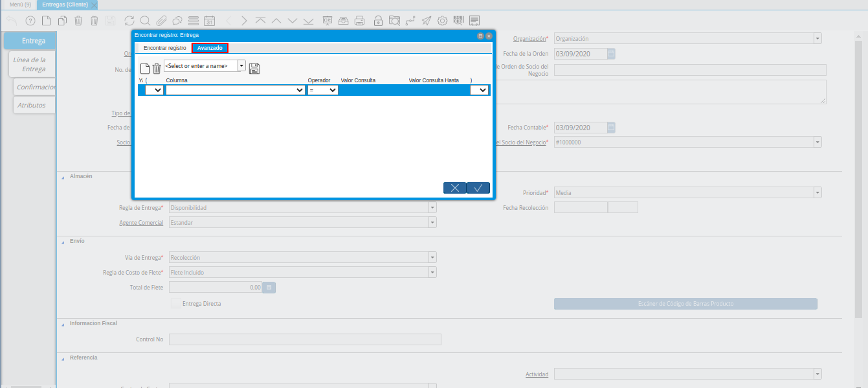The width and height of the screenshot is (868, 388).
Task: Click the Print printer icon
Action: (360, 21)
